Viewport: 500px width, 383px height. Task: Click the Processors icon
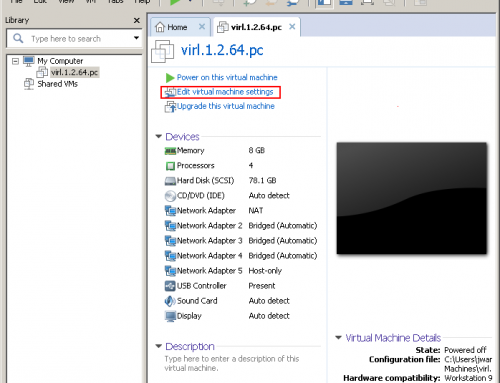[x=170, y=166]
